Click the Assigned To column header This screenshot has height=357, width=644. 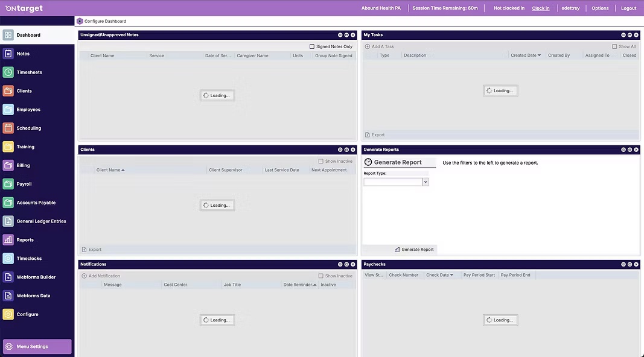point(597,55)
